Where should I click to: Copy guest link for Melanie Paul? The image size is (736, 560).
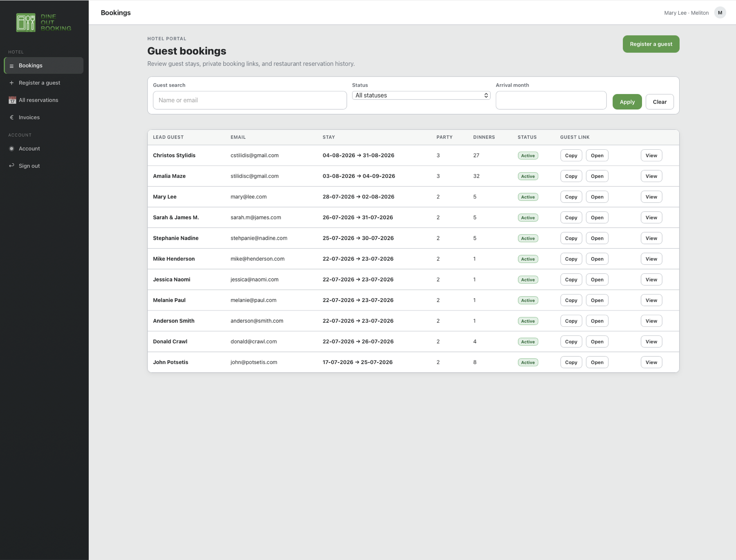tap(571, 300)
